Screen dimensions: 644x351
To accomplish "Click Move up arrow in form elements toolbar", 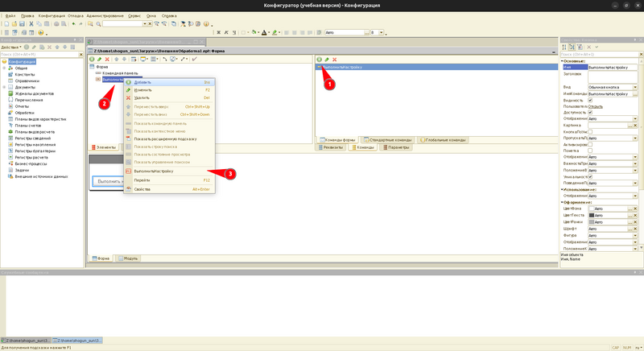I will [117, 59].
